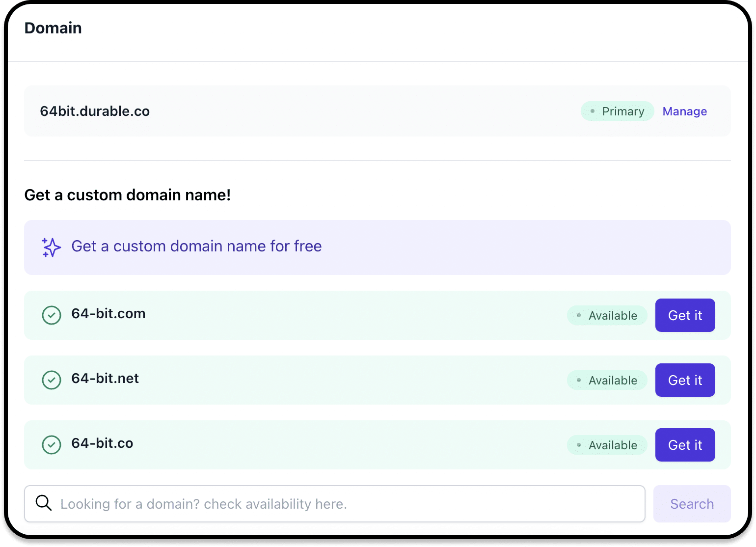Click the sparkle icon in free domain banner

coord(51,247)
